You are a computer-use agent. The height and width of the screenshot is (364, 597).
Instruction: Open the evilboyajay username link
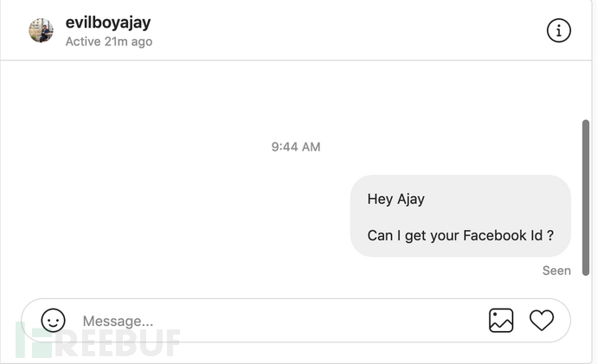(x=108, y=22)
